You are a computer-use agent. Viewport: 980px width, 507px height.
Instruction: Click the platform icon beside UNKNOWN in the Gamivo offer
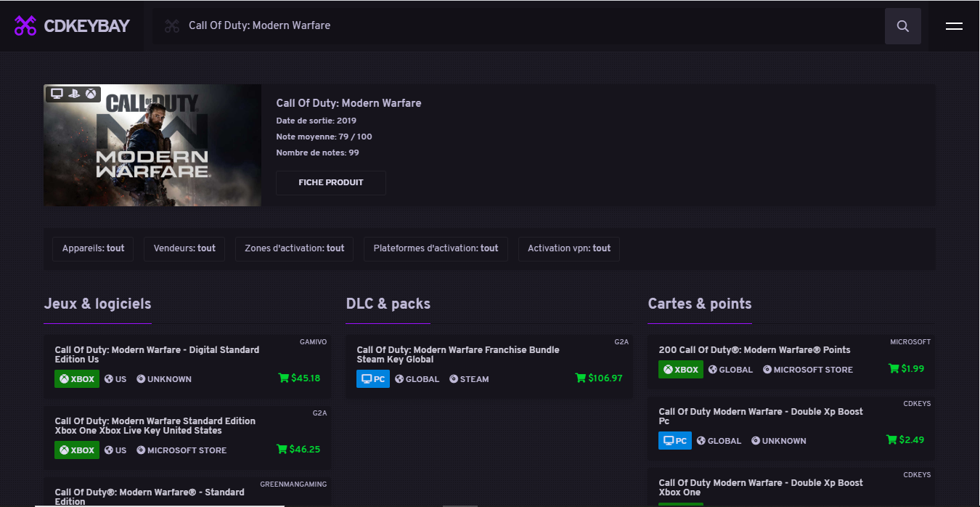tap(141, 379)
